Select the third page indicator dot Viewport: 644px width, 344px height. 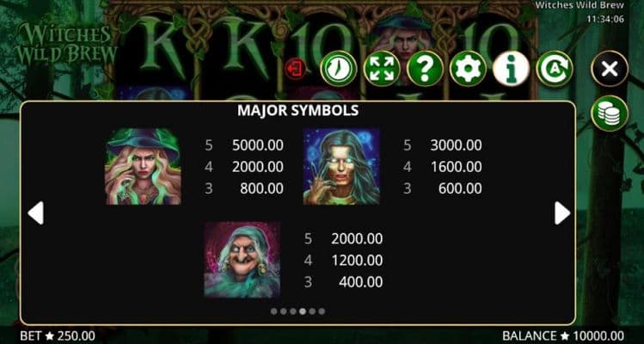293,311
